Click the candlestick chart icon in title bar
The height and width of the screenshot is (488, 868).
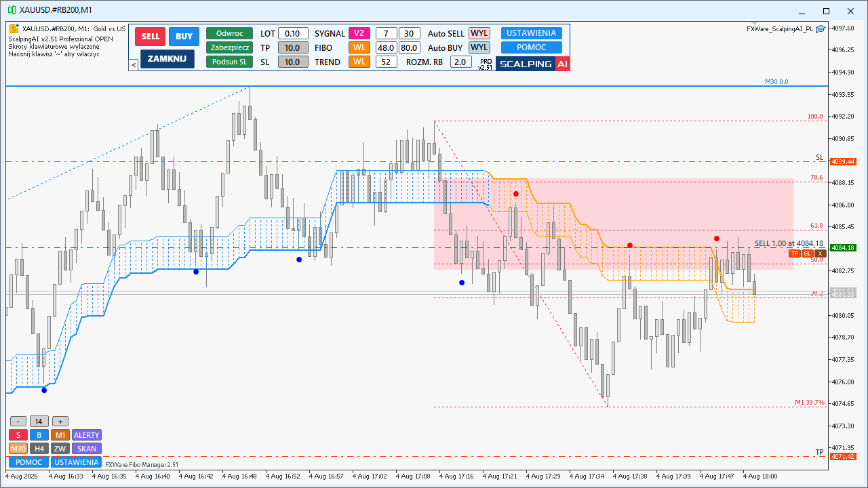[x=11, y=10]
